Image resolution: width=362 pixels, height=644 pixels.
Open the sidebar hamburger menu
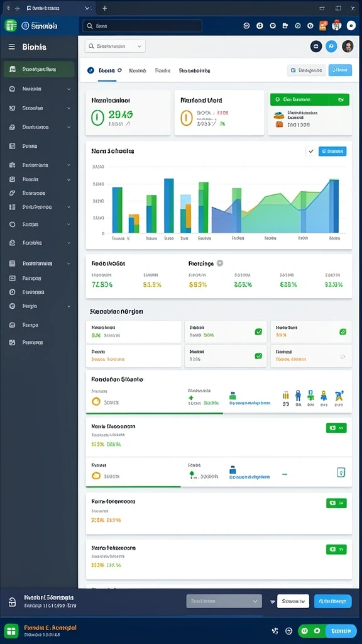pyautogui.click(x=11, y=47)
